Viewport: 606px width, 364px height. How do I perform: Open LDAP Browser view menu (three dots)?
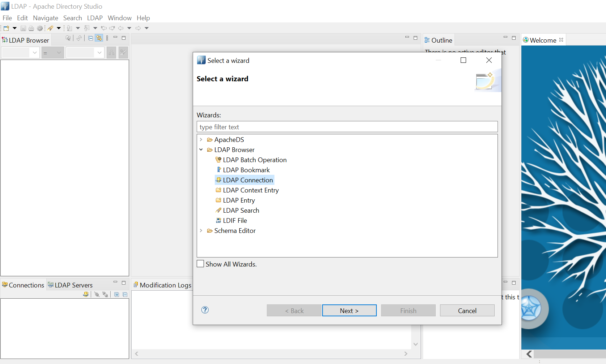point(107,38)
